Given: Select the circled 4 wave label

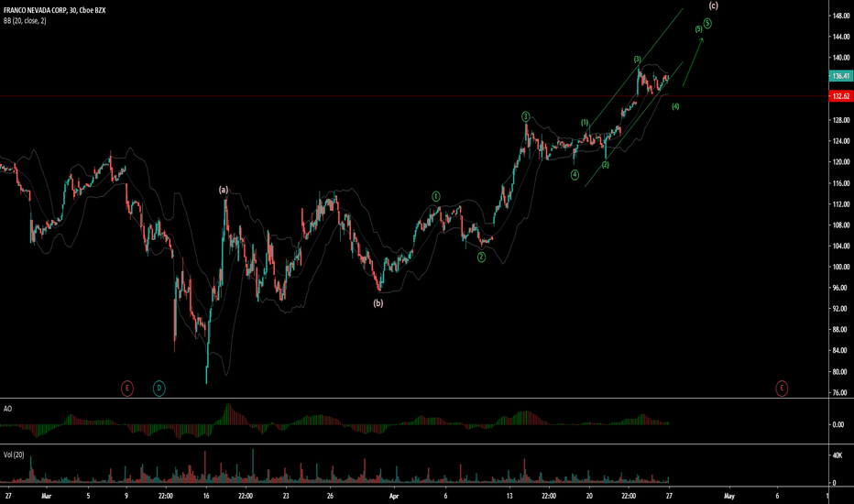Looking at the screenshot, I should pyautogui.click(x=575, y=174).
